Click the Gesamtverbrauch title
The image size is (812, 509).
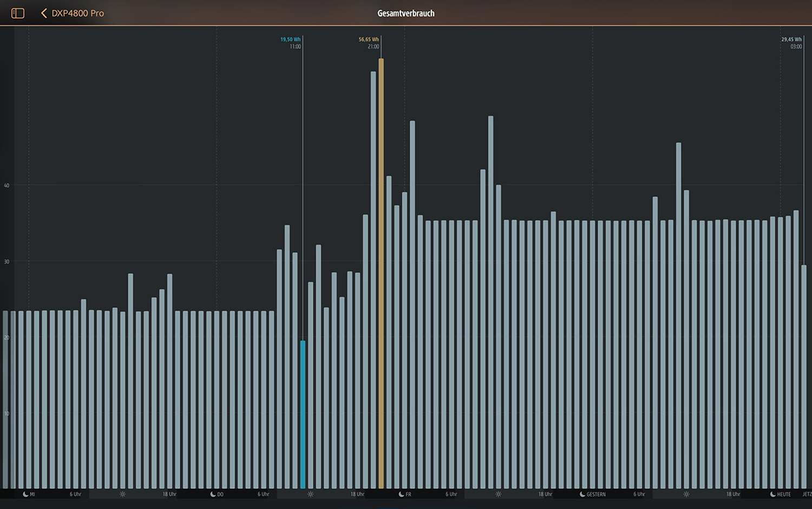coord(405,14)
